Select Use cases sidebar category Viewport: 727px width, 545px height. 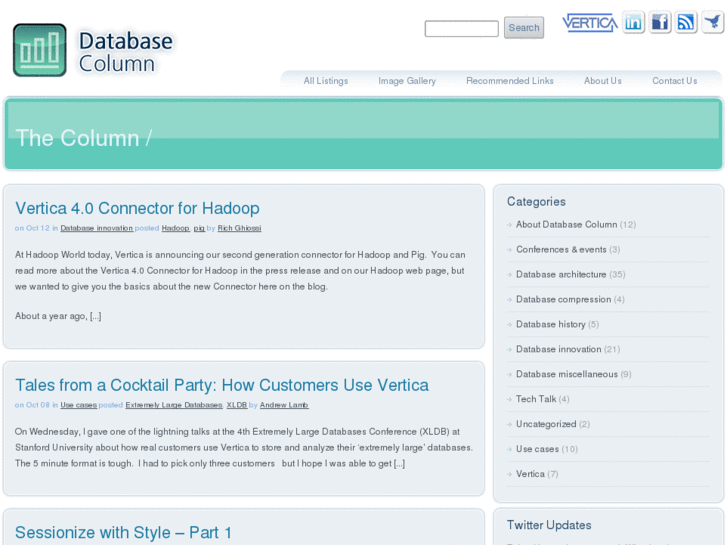coord(537,449)
